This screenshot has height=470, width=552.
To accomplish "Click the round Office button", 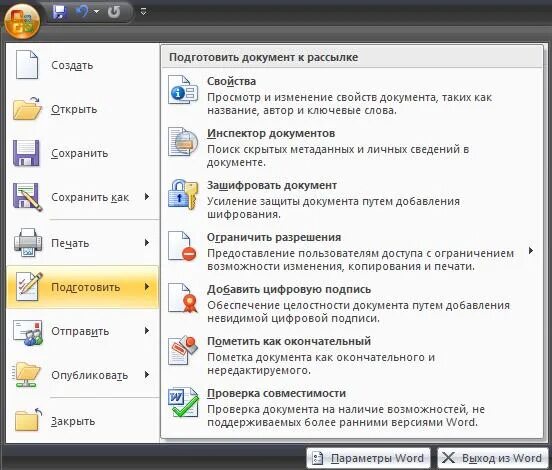I will tap(22, 21).
